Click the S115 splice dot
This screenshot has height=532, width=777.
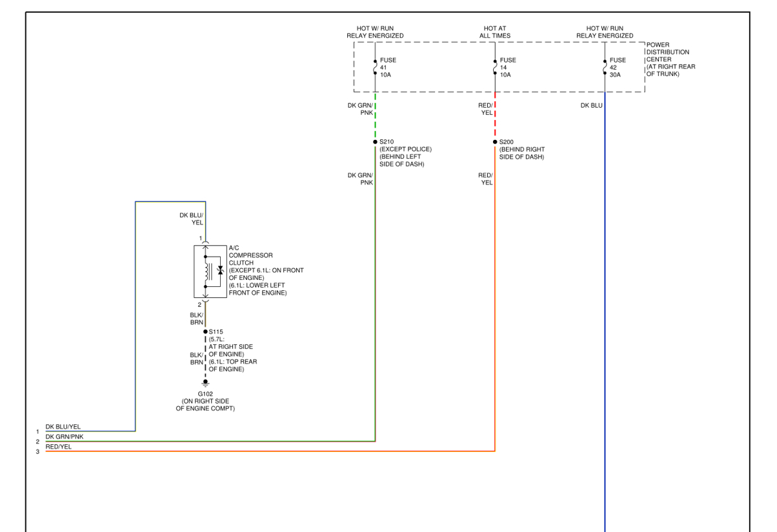[x=206, y=331]
